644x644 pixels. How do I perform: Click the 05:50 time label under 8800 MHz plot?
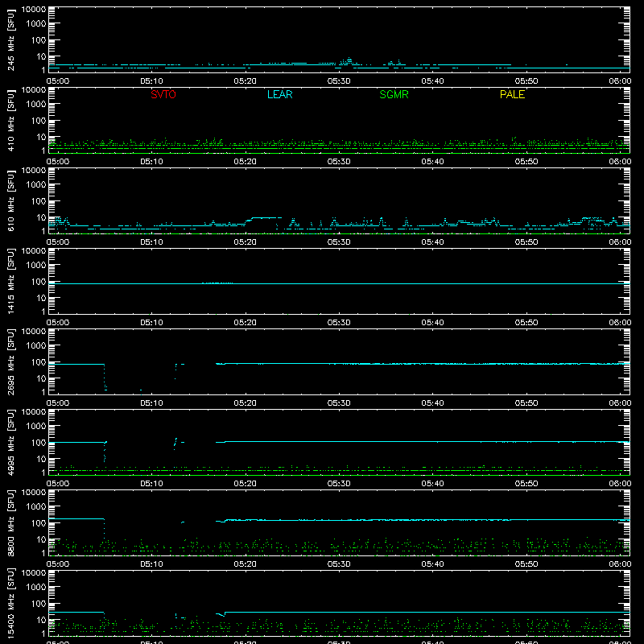[526, 564]
